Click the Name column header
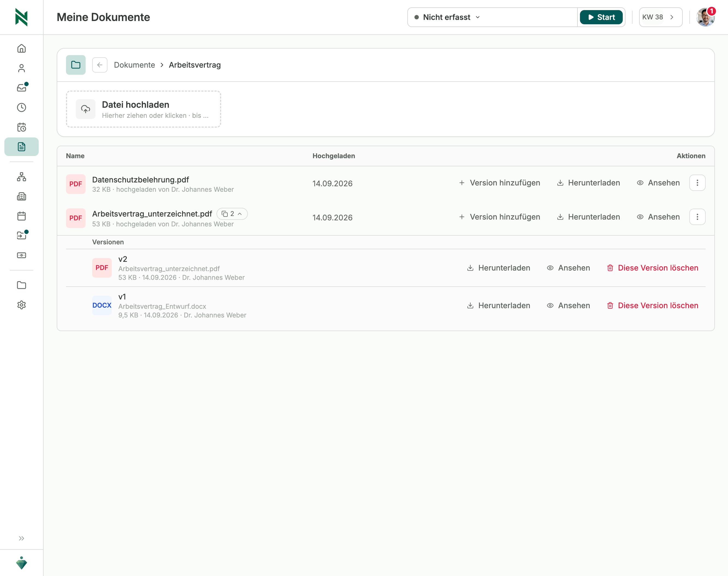The image size is (728, 576). tap(75, 156)
